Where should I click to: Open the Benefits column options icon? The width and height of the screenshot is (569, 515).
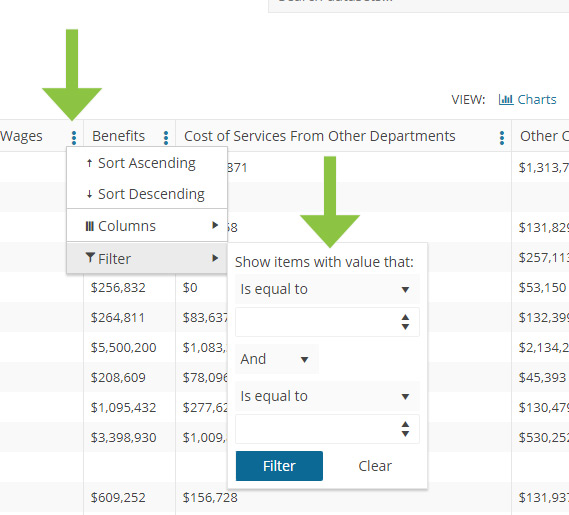(x=166, y=138)
